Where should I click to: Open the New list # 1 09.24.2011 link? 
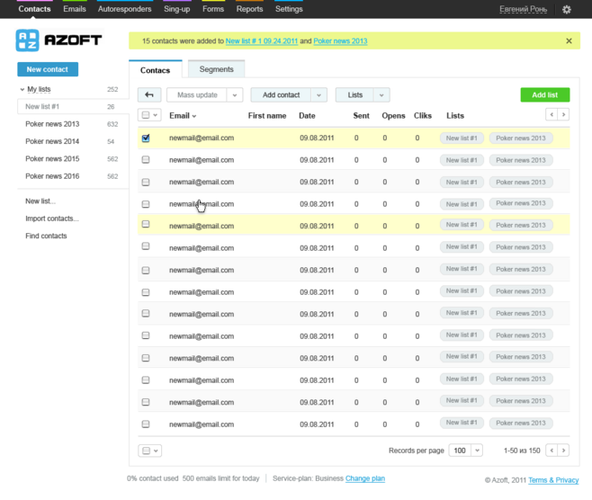click(x=262, y=41)
